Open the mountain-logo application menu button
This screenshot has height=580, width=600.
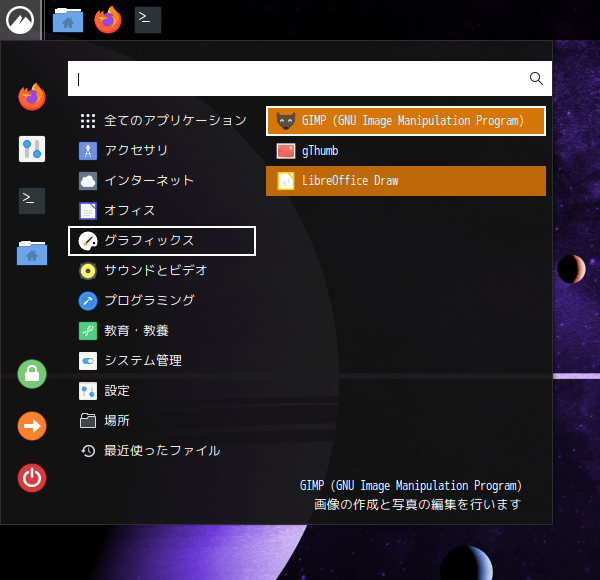tap(20, 20)
